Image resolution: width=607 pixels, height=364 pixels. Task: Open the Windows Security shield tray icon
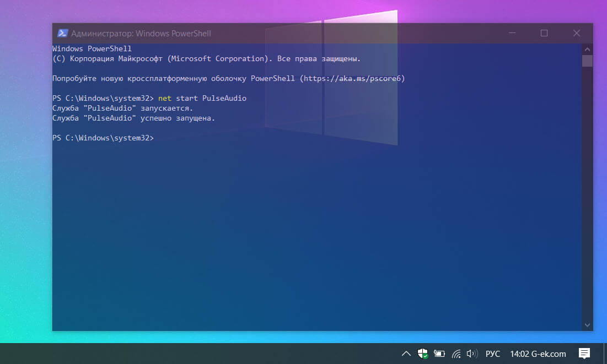pos(423,354)
